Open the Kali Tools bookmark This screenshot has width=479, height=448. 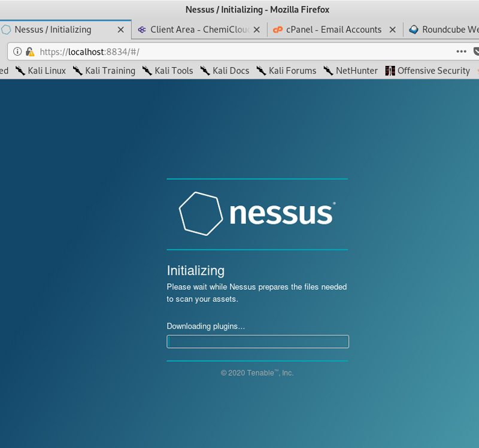point(168,71)
